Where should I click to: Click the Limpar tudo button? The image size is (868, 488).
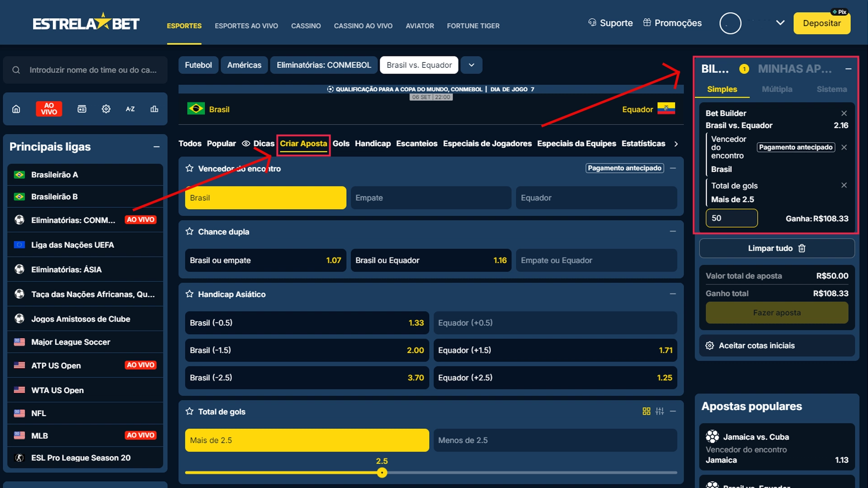pyautogui.click(x=777, y=249)
